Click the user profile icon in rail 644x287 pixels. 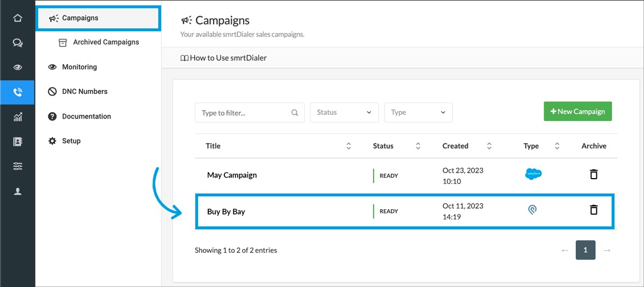tap(18, 192)
